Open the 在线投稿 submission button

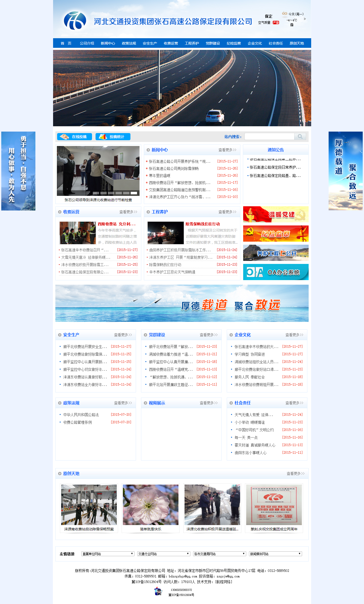(x=75, y=137)
